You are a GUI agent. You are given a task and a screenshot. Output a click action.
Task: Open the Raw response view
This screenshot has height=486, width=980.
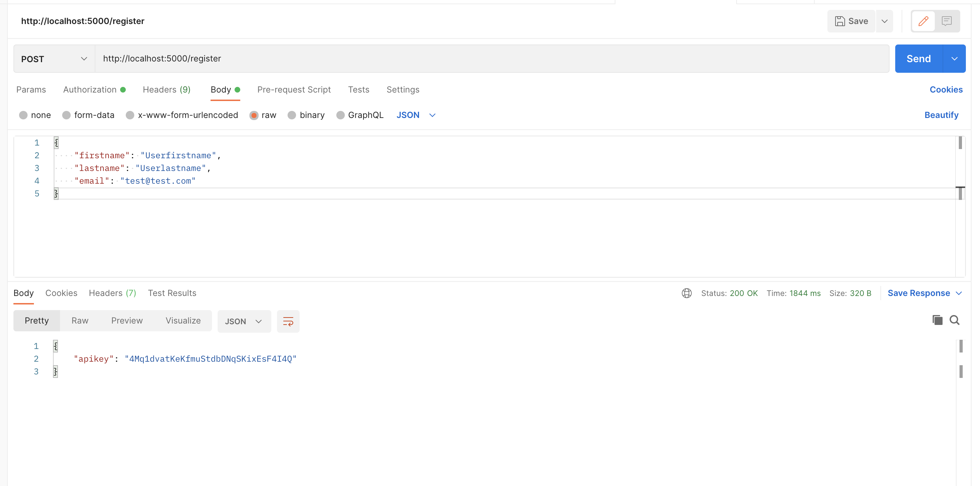pyautogui.click(x=79, y=321)
